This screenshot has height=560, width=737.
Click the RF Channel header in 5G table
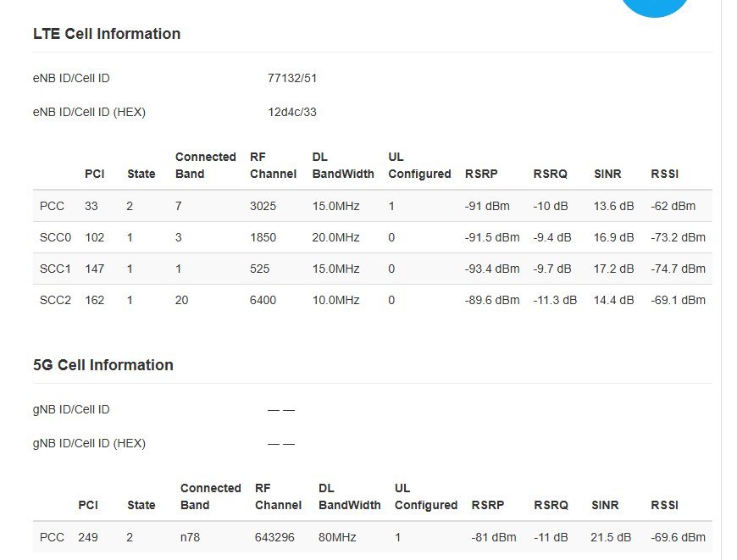[x=278, y=496]
